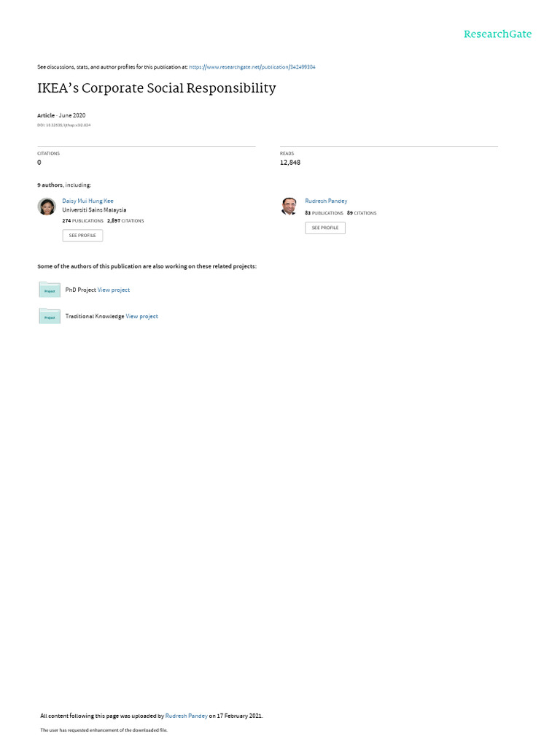Click the citations count of 0

[39, 163]
